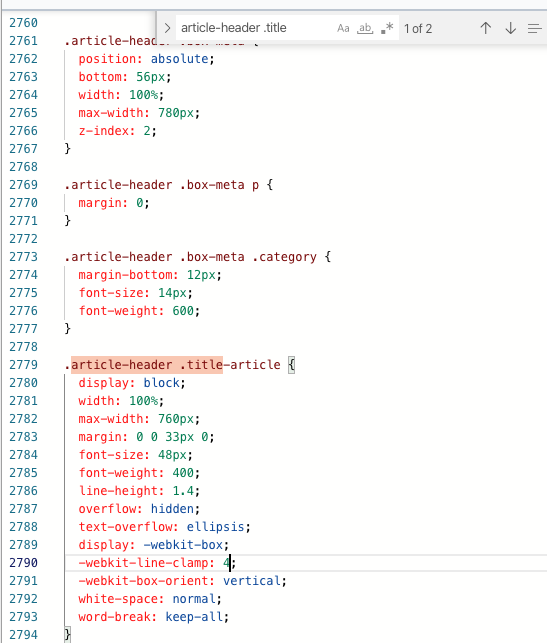Expand the replace field chevron

click(167, 28)
